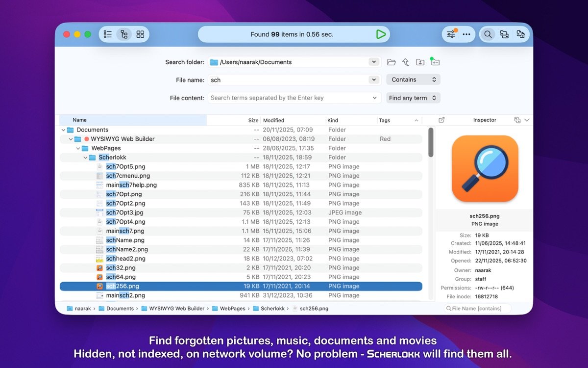
Task: Select the magnifier search mode icon
Action: pos(488,34)
